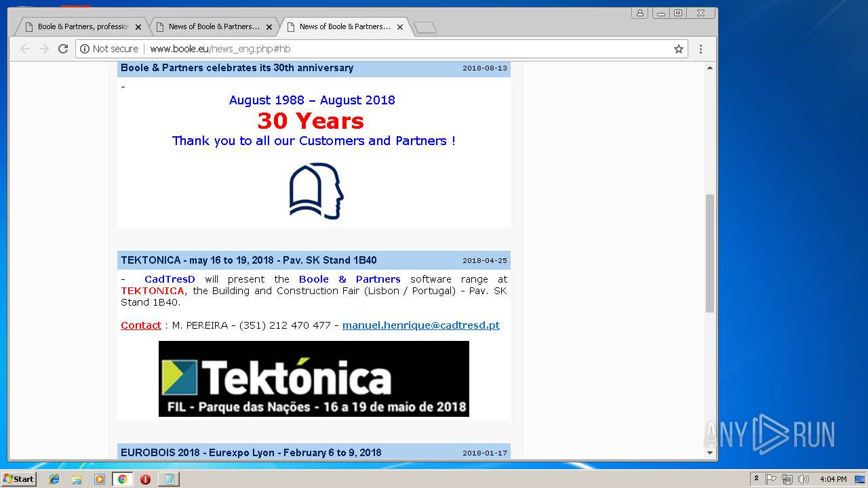
Task: Click the EUROBOIS 2018 Eurexpo Lyon heading
Action: (251, 453)
